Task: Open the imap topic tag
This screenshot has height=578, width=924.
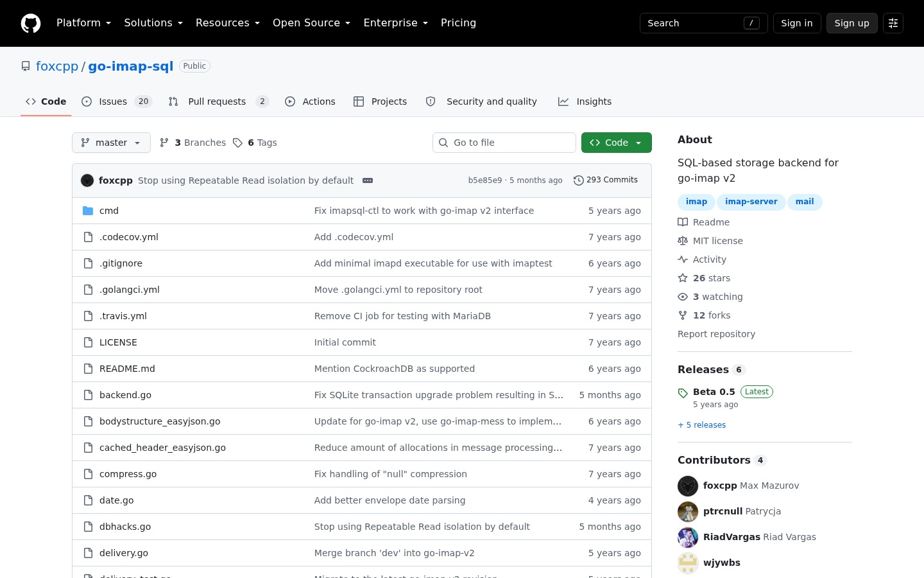Action: (696, 202)
